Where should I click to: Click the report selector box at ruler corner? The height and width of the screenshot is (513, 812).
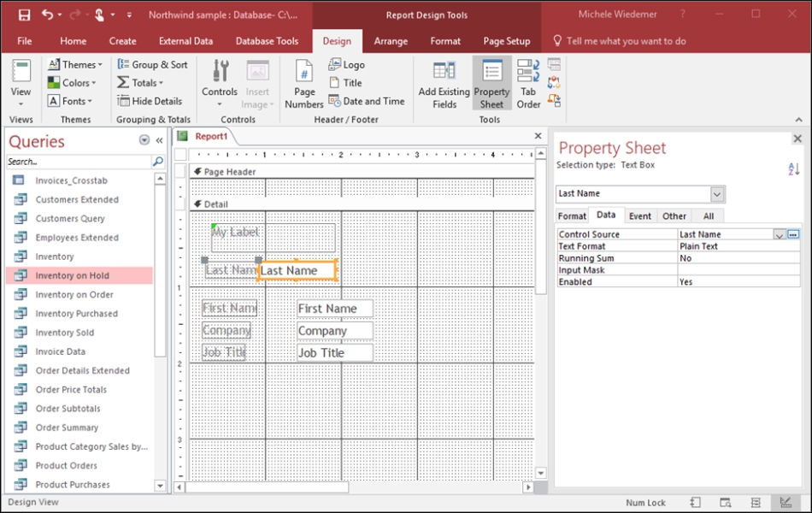(180, 155)
